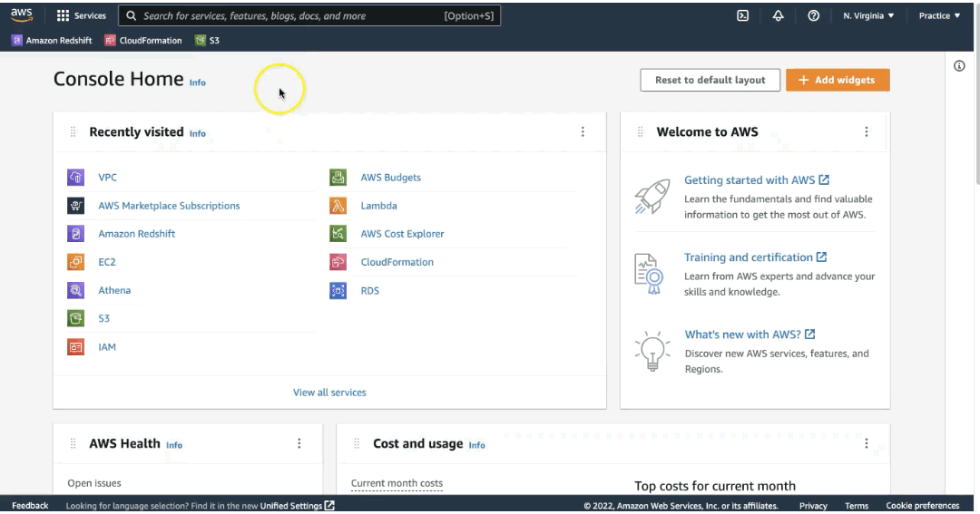
Task: Open Unified Settings link in footer
Action: 298,505
